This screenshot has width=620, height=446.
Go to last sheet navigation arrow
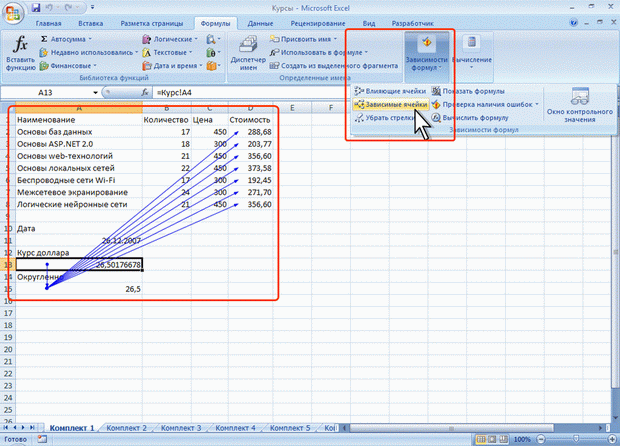[x=32, y=428]
